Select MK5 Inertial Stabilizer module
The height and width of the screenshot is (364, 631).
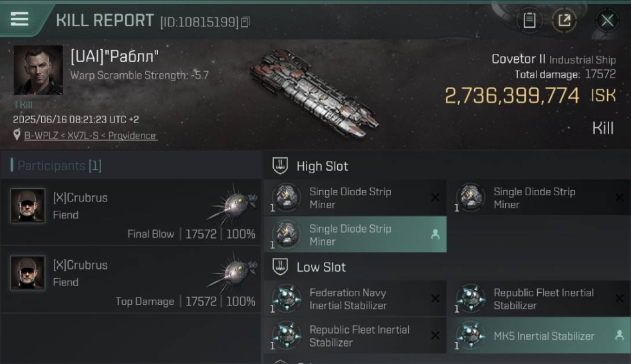[x=539, y=335]
